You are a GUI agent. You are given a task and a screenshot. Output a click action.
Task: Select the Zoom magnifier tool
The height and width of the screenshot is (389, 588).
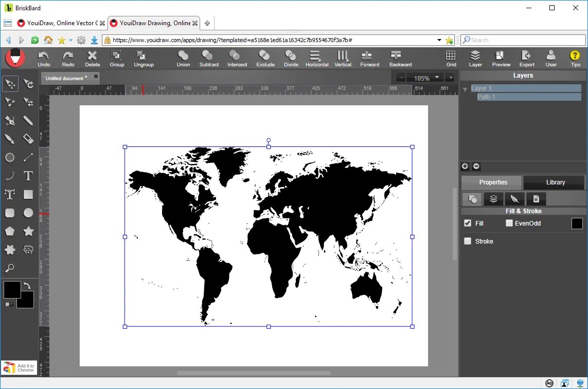click(10, 268)
